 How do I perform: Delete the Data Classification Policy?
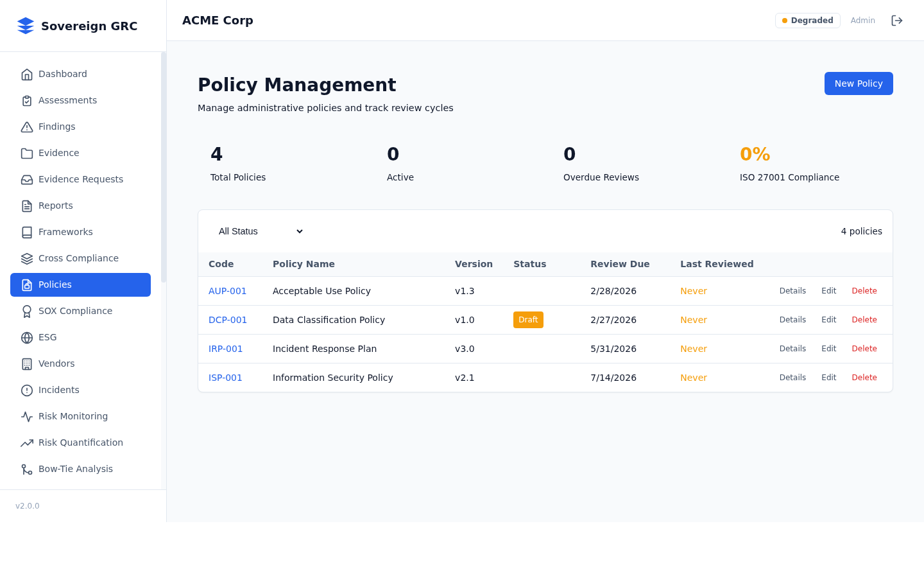coord(864,320)
